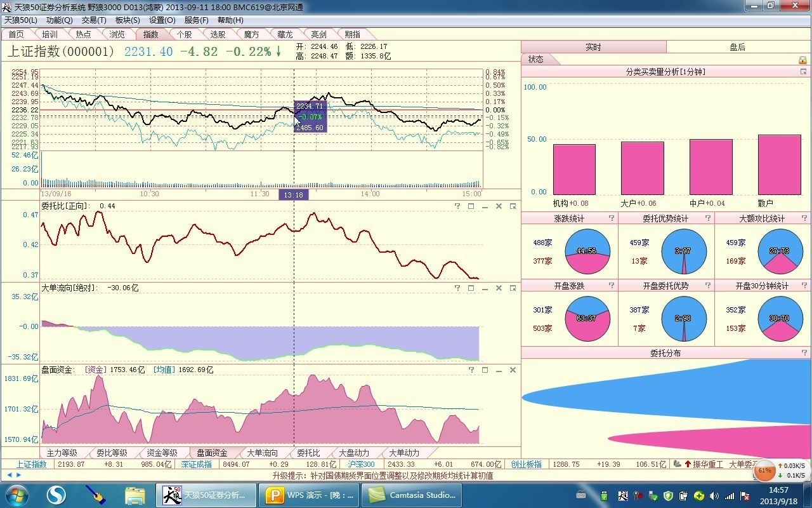
Task: Close the 委托比 chart panel
Action: (x=499, y=206)
